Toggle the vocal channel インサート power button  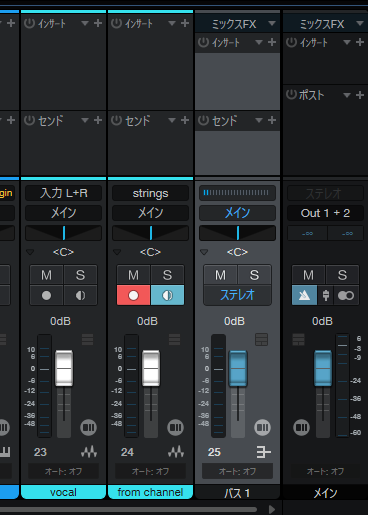[29, 23]
